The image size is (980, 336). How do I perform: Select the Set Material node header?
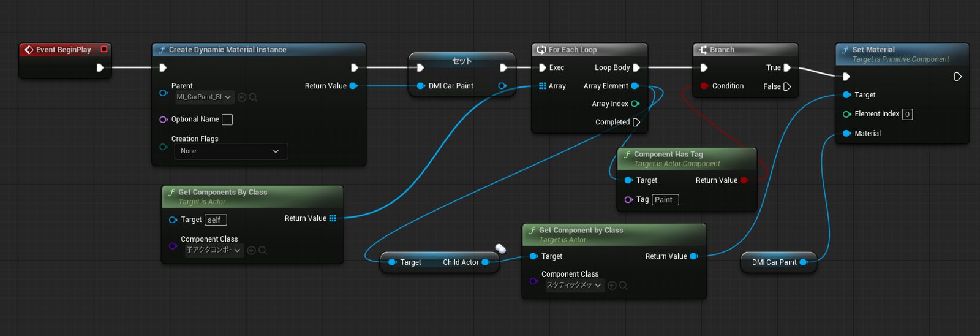click(902, 54)
